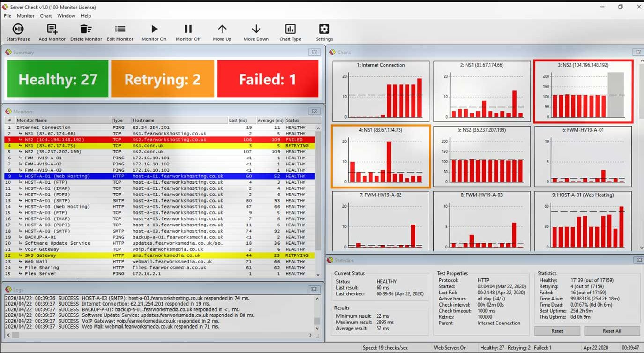This screenshot has width=644, height=353.
Task: Click the Start/Pause toolbar icon
Action: 18,29
